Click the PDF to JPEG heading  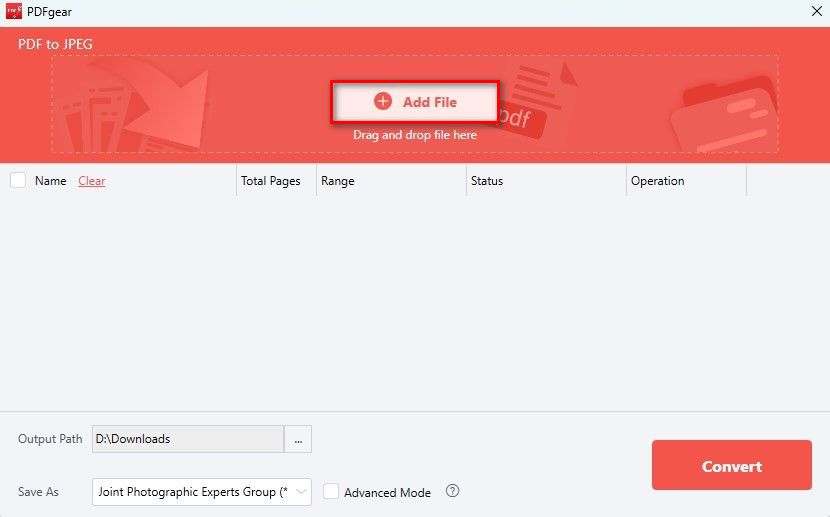click(x=55, y=44)
